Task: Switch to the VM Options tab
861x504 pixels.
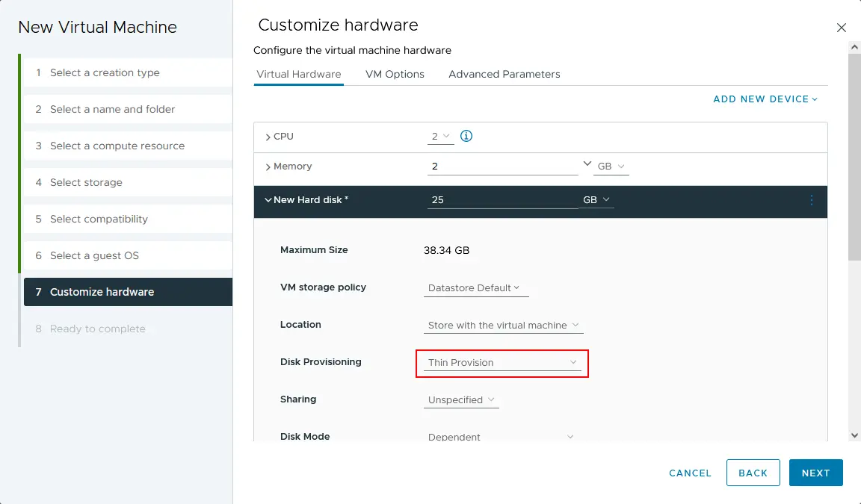Action: [395, 74]
